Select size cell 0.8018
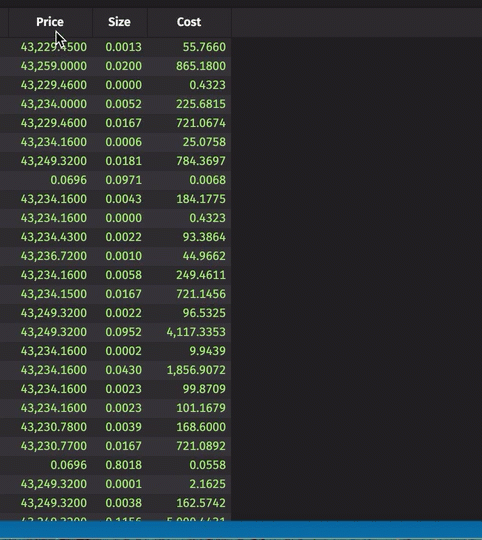Image resolution: width=482 pixels, height=540 pixels. (123, 465)
